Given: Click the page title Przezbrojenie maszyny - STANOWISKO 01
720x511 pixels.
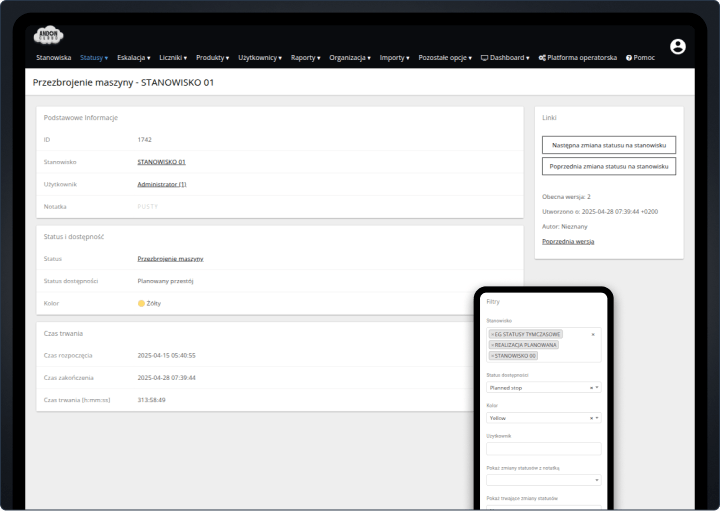Looking at the screenshot, I should (x=124, y=83).
